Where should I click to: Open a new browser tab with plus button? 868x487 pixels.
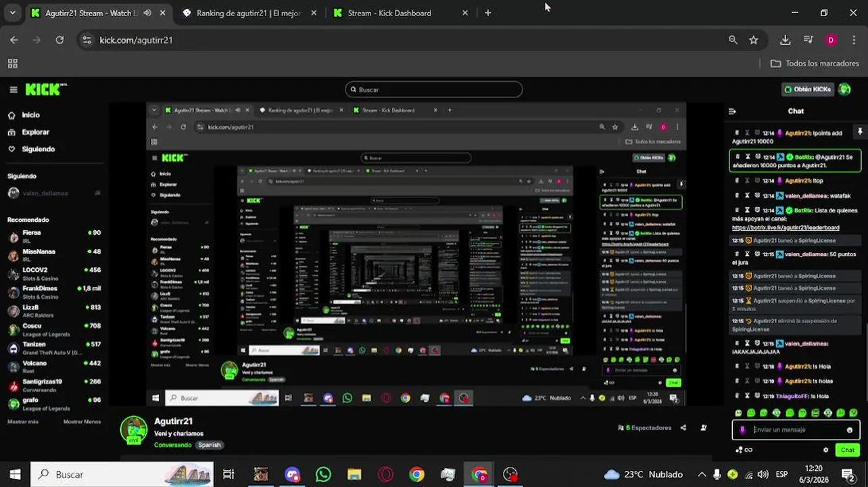488,13
